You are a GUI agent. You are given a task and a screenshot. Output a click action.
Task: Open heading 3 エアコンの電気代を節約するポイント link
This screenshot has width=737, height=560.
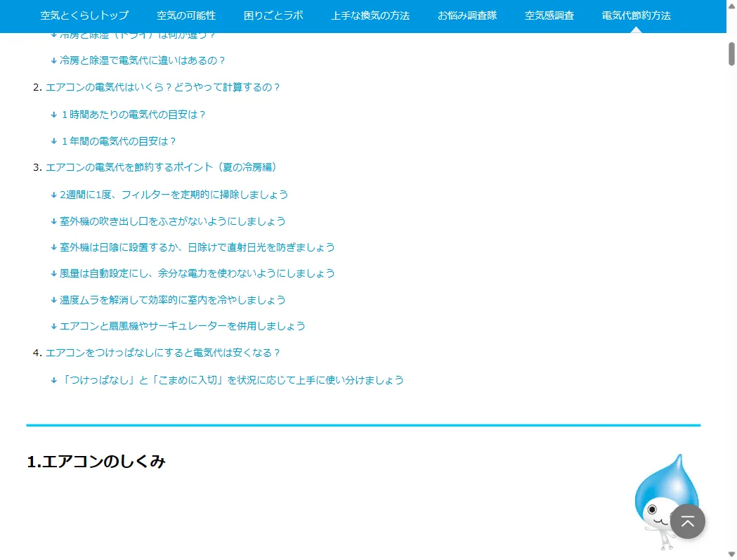click(x=162, y=167)
